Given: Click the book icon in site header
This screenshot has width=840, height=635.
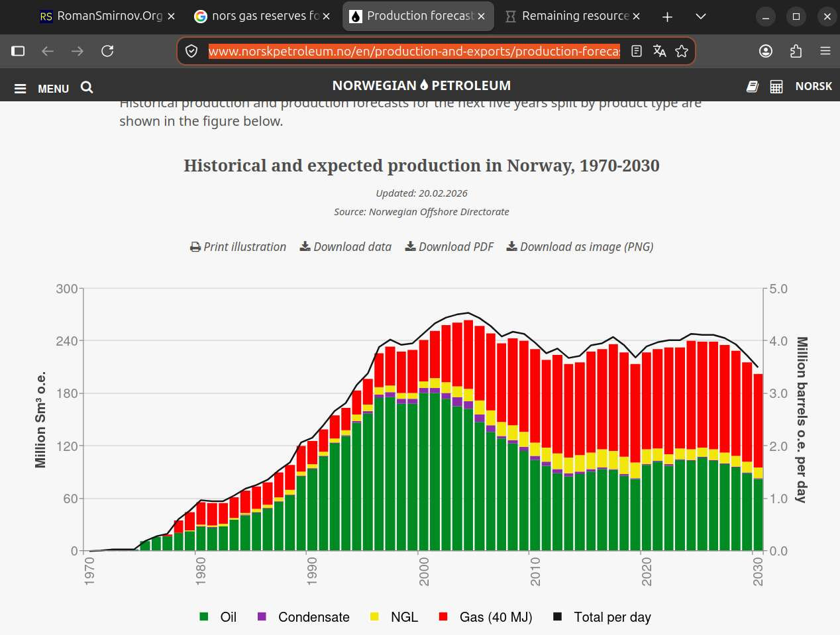Looking at the screenshot, I should 753,86.
